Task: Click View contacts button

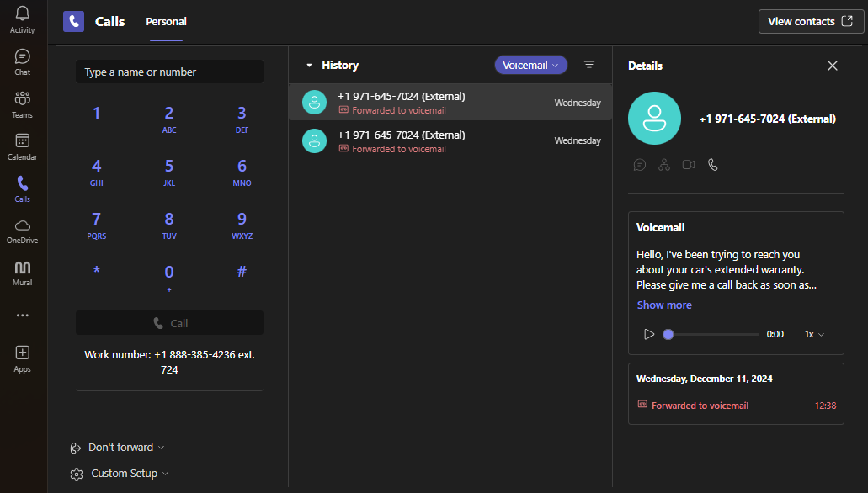Action: click(811, 22)
